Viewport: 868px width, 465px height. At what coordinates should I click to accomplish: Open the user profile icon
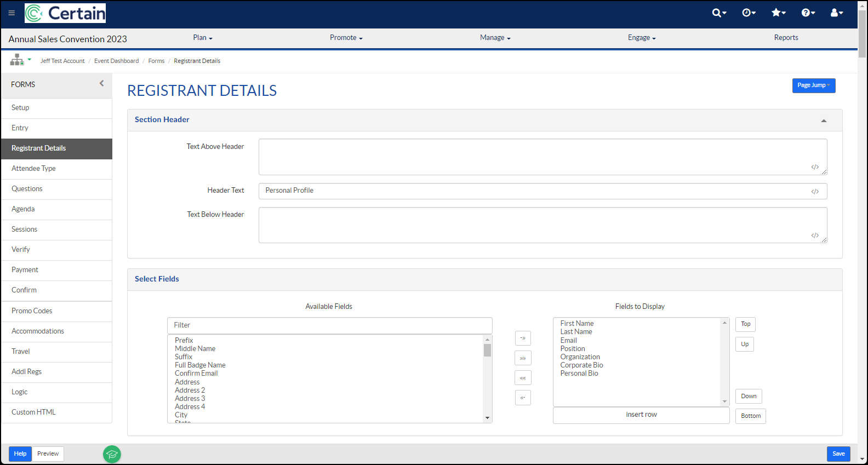(837, 13)
